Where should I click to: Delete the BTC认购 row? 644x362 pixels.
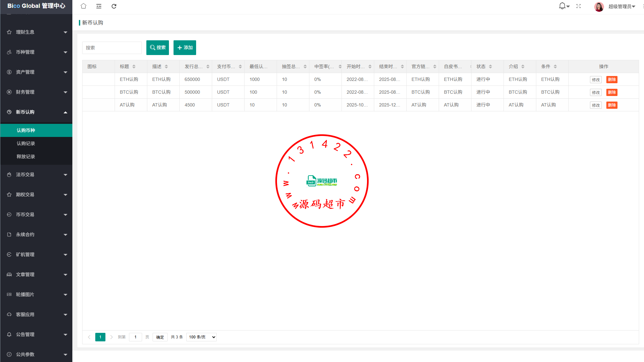612,92
